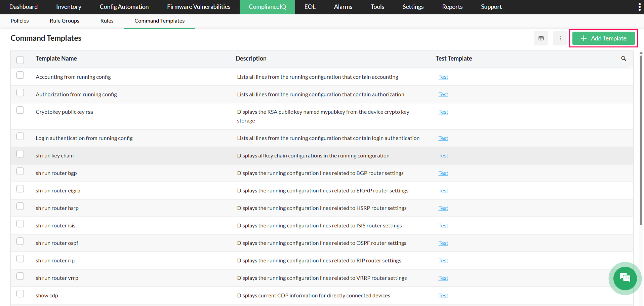The width and height of the screenshot is (644, 306).
Task: Click Test link for show cdp
Action: coord(443,296)
